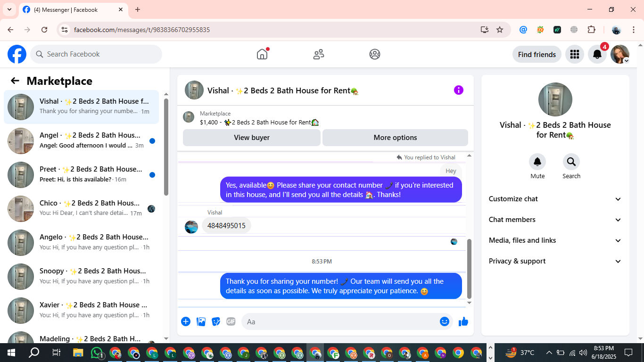Click the Aa message input box
The image size is (644, 362).
pyautogui.click(x=340, y=321)
